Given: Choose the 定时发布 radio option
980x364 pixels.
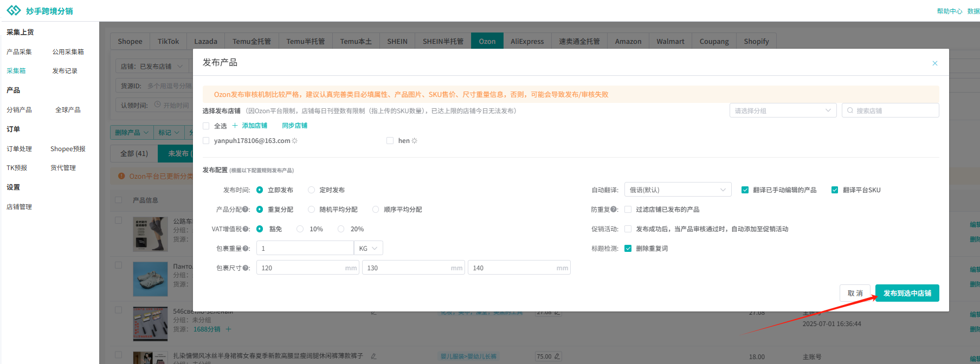Looking at the screenshot, I should point(311,190).
